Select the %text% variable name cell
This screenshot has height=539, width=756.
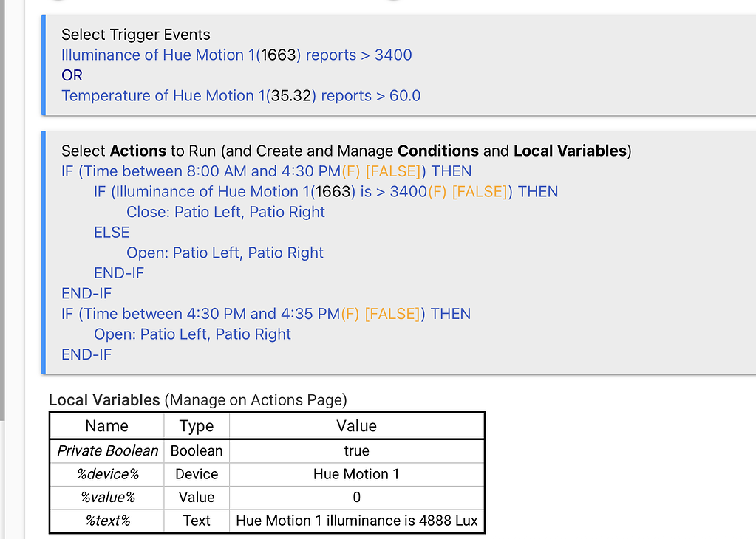coord(107,521)
